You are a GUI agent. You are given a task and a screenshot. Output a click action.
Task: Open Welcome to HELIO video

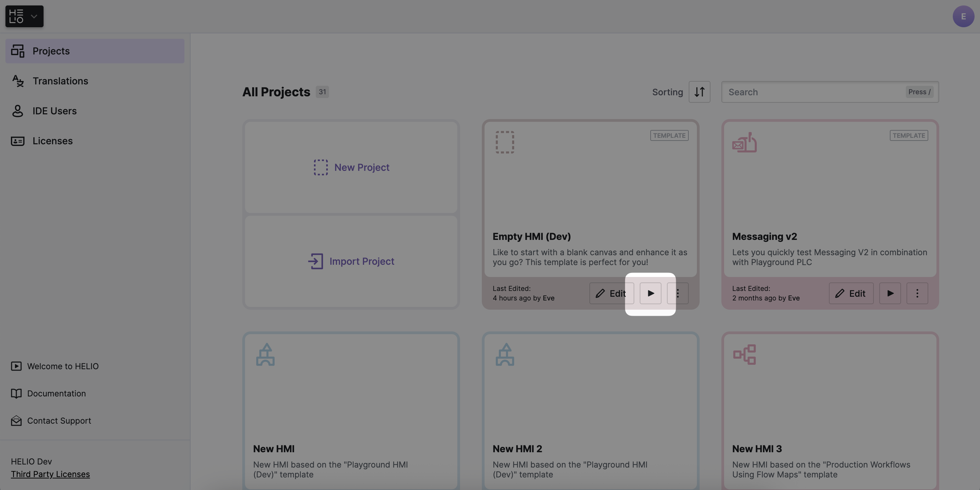[63, 366]
